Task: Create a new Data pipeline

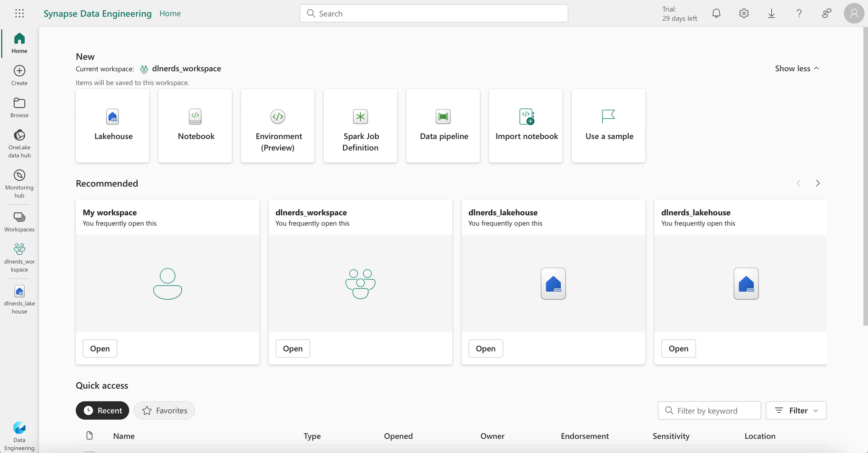Action: [443, 126]
